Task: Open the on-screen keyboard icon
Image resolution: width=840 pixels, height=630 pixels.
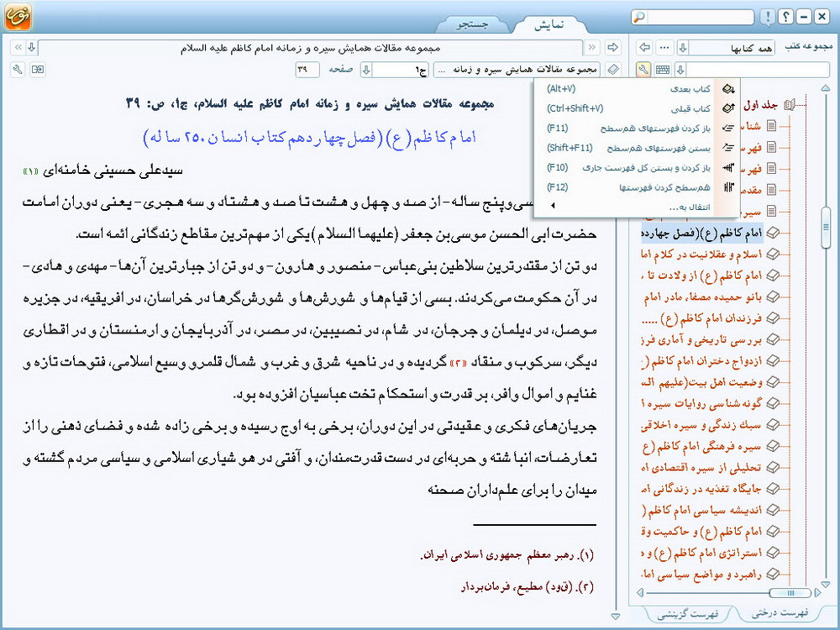Action: tap(663, 70)
